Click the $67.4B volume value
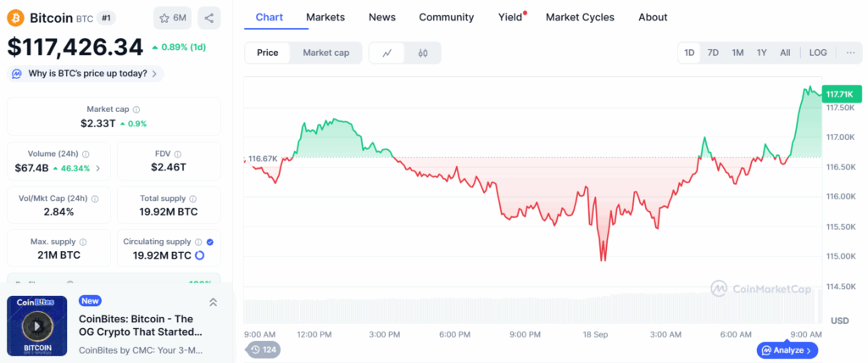 point(31,168)
